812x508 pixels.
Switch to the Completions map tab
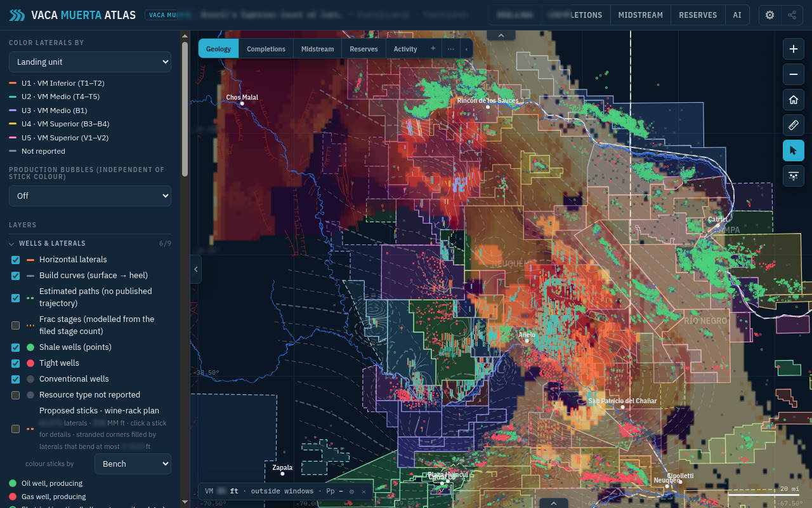tap(266, 49)
